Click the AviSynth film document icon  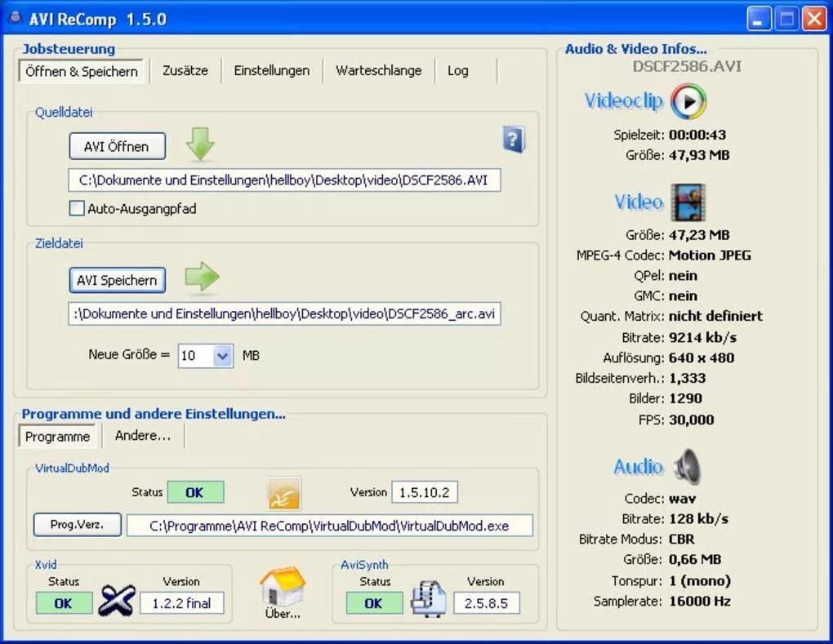point(428,598)
